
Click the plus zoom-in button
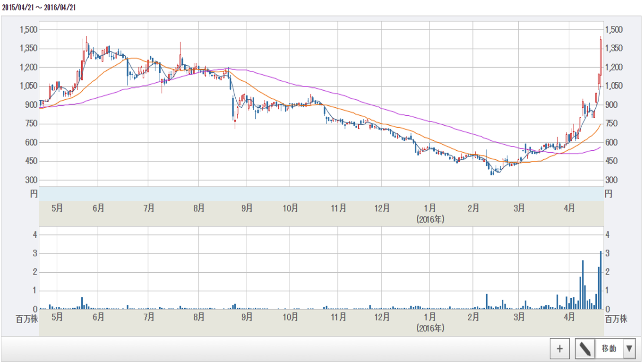560,349
